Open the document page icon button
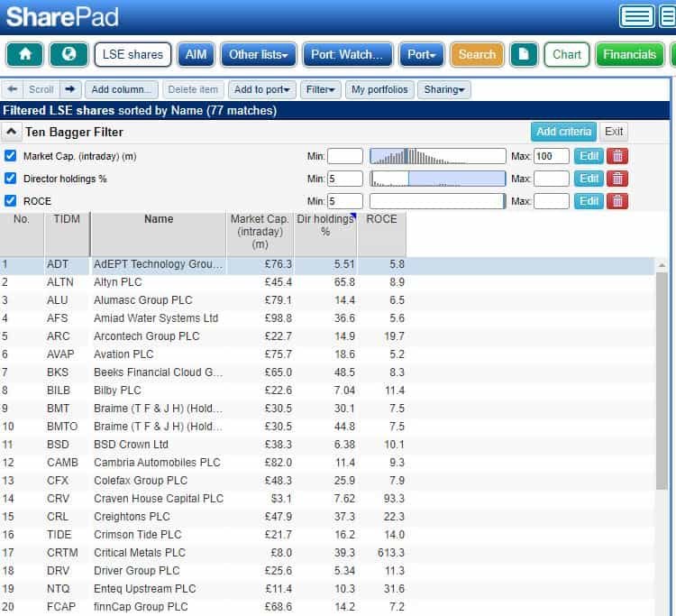Screen dimensions: 676x616 point(524,55)
